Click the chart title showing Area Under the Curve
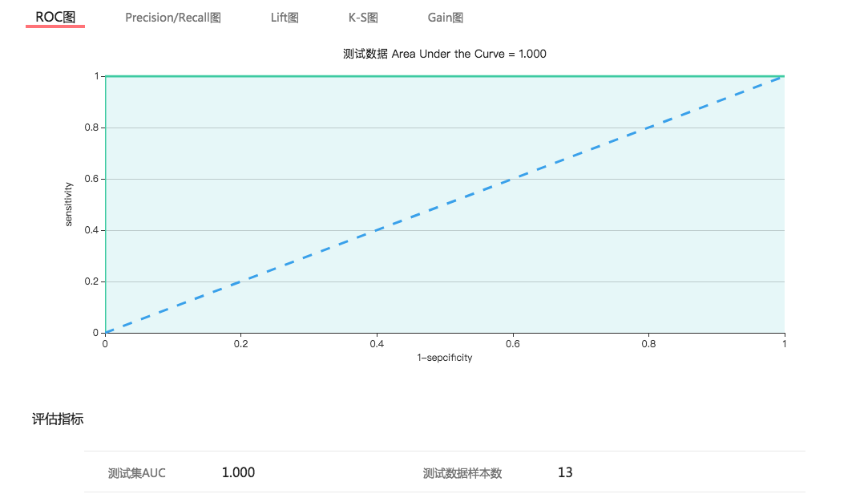Viewport: 868px width, 494px height. pyautogui.click(x=444, y=54)
